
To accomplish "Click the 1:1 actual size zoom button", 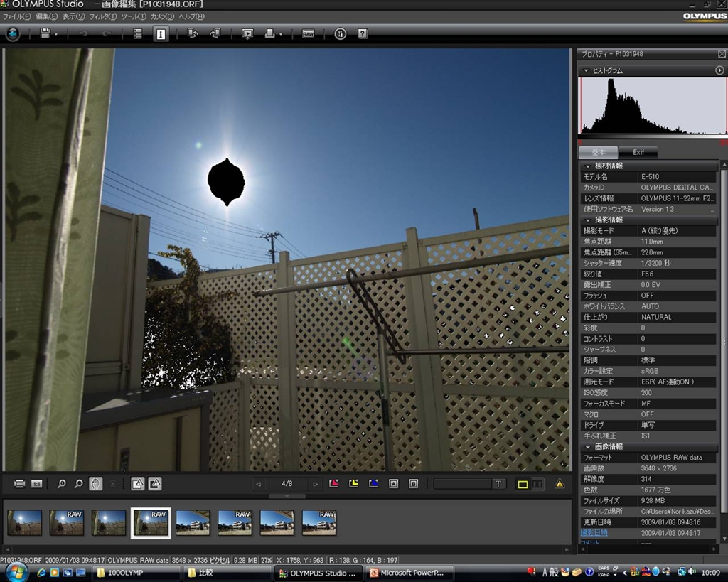I will coord(36,484).
